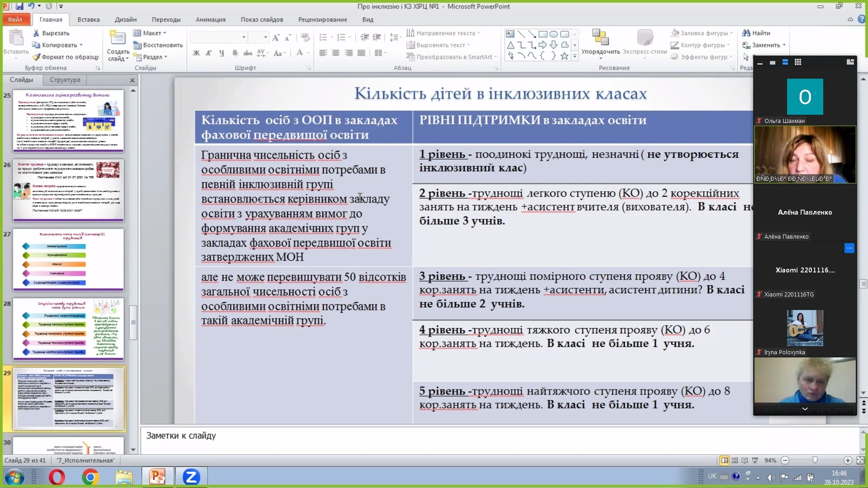Select the oval shape in the shapes gallery
The width and height of the screenshot is (868, 488).
point(553,34)
